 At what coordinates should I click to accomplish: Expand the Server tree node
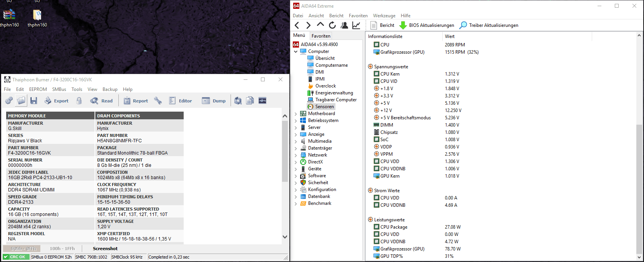pyautogui.click(x=295, y=127)
